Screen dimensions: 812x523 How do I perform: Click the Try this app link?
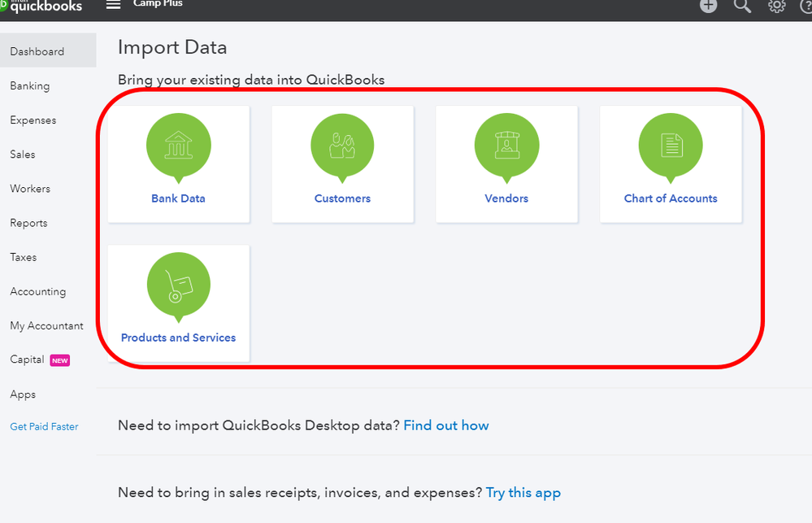pyautogui.click(x=523, y=492)
